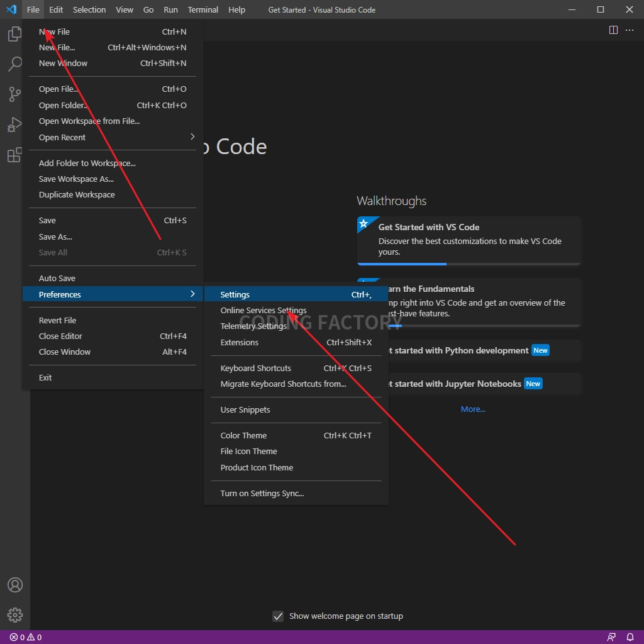Open Jupyter Notebooks walkthrough
644x644 pixels.
pyautogui.click(x=484, y=384)
